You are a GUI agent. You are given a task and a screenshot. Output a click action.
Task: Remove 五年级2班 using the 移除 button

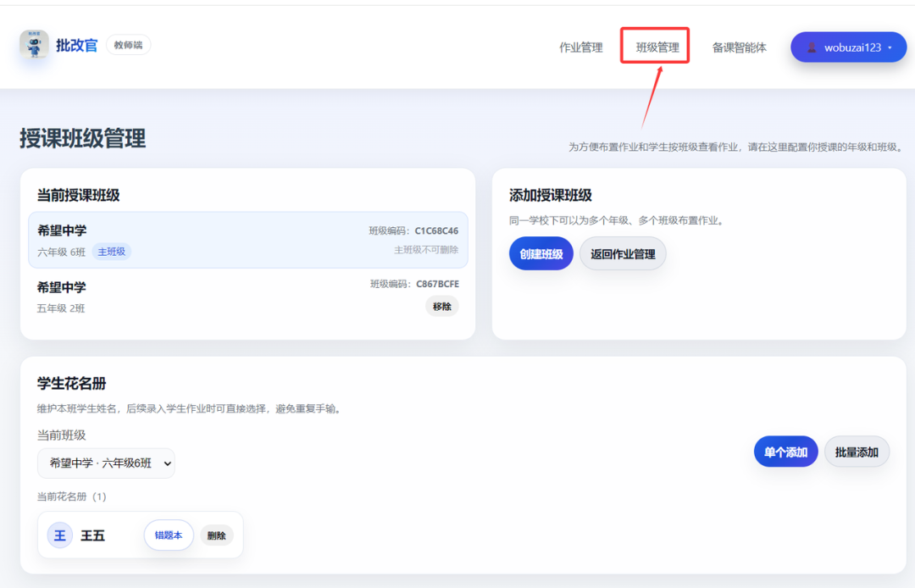(441, 307)
